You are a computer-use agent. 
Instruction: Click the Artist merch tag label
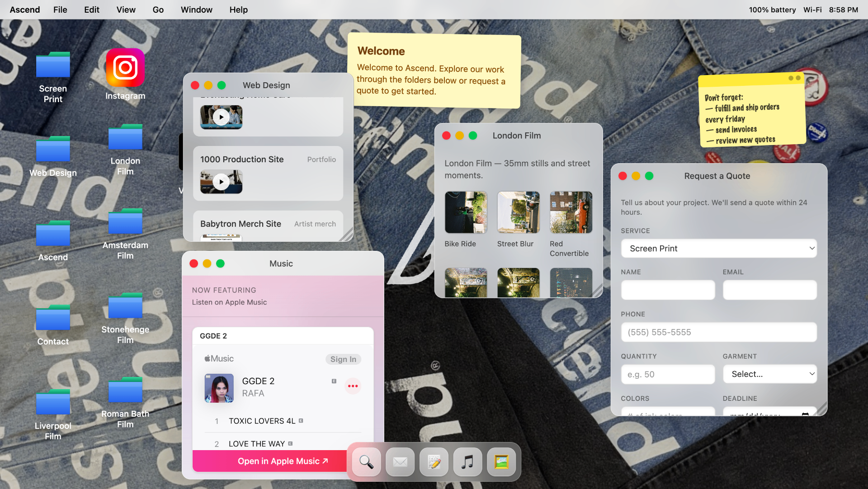[315, 224]
